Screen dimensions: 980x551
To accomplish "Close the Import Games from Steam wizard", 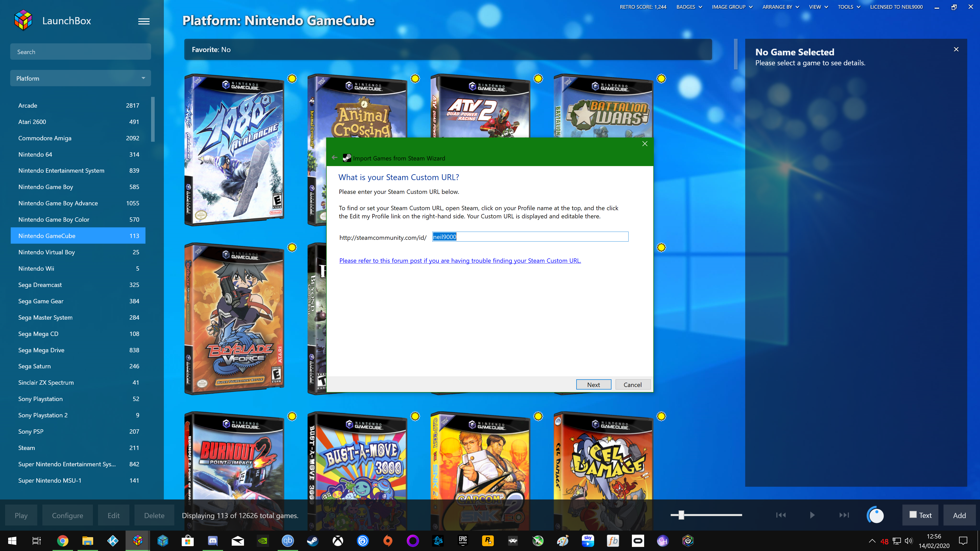I will [644, 143].
